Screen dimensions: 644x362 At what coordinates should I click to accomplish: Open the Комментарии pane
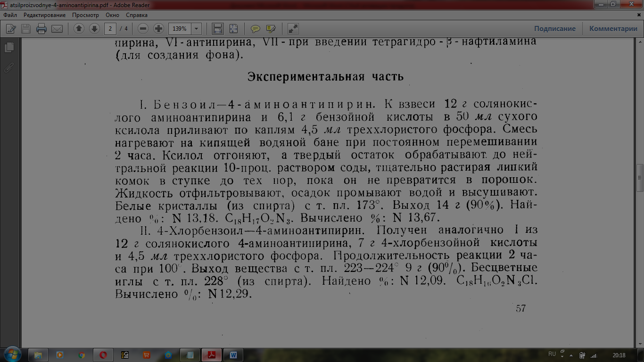613,29
